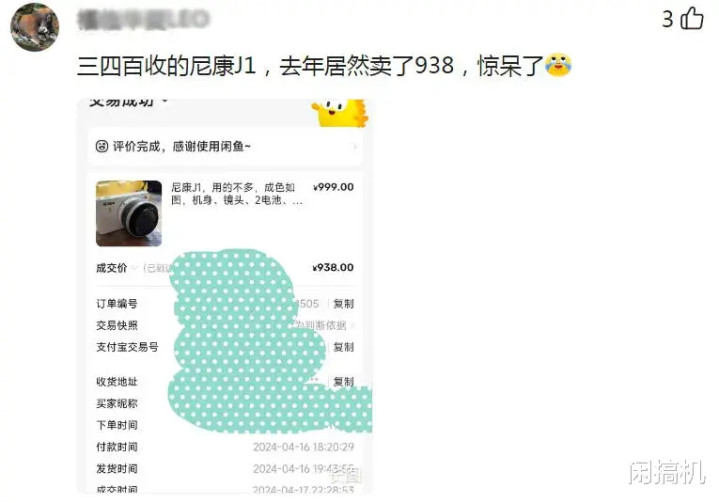Open the chevron on the 评价完成 banner

pos(354,147)
